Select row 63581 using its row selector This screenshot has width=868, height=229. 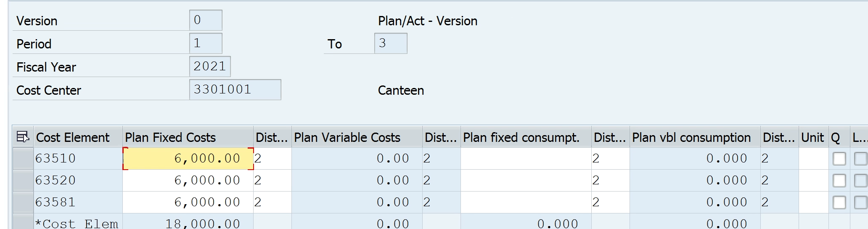(23, 202)
